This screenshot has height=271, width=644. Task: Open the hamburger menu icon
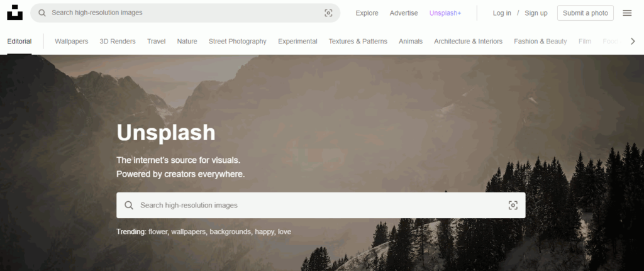point(627,13)
